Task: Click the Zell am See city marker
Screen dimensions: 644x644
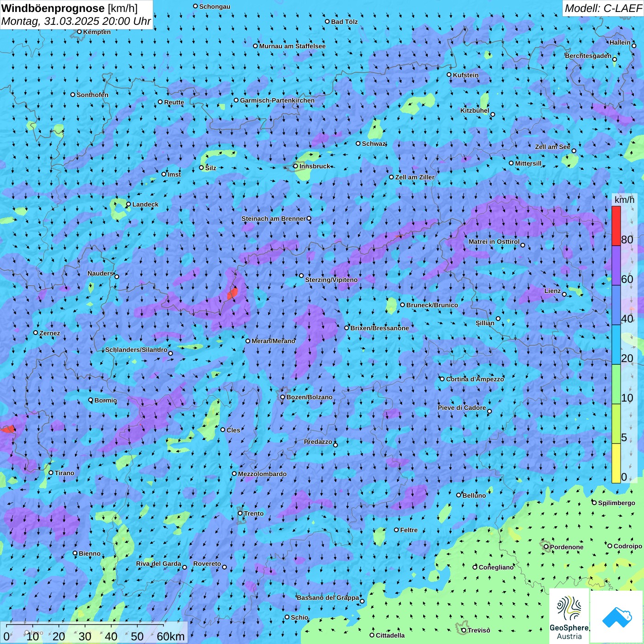Action: 574,151
